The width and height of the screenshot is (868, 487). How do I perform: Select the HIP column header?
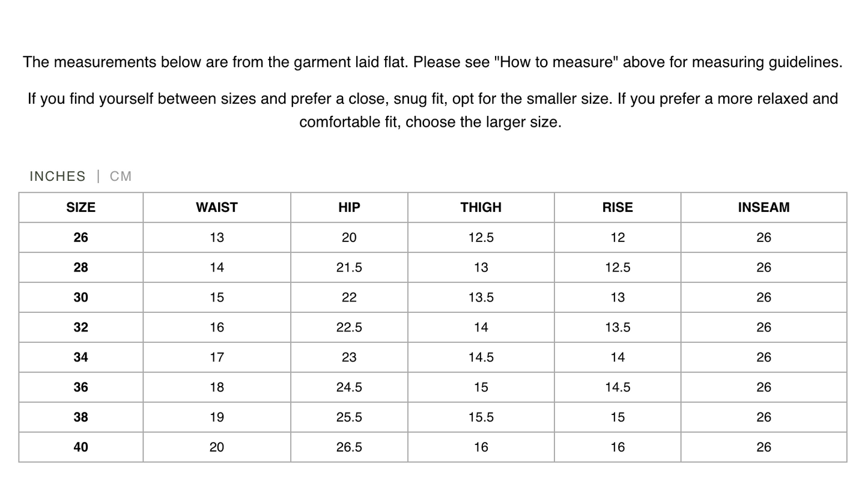click(349, 208)
